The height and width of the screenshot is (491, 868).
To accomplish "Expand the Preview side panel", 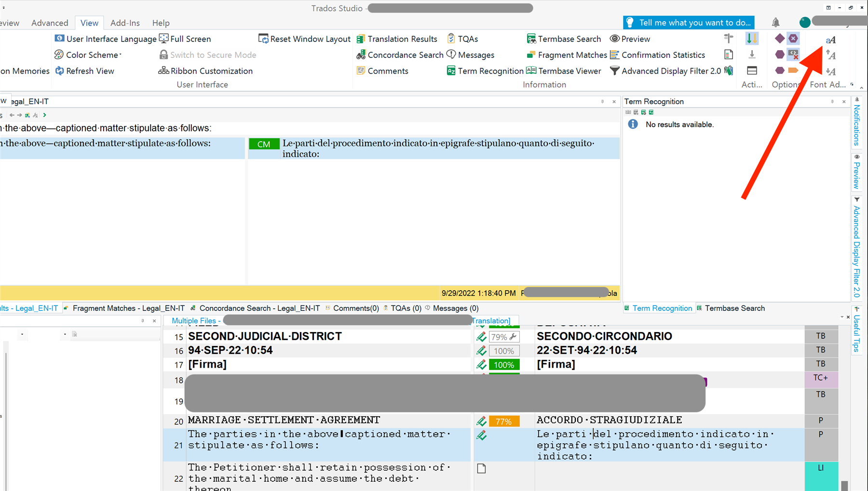I will tap(857, 172).
